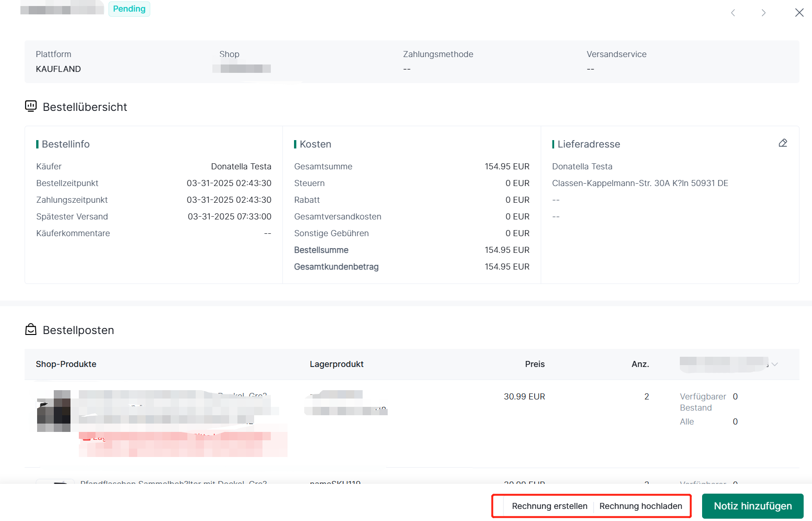Screen dimensions: 812x521
Task: Click the Bestellübersicht section icon
Action: [x=31, y=106]
